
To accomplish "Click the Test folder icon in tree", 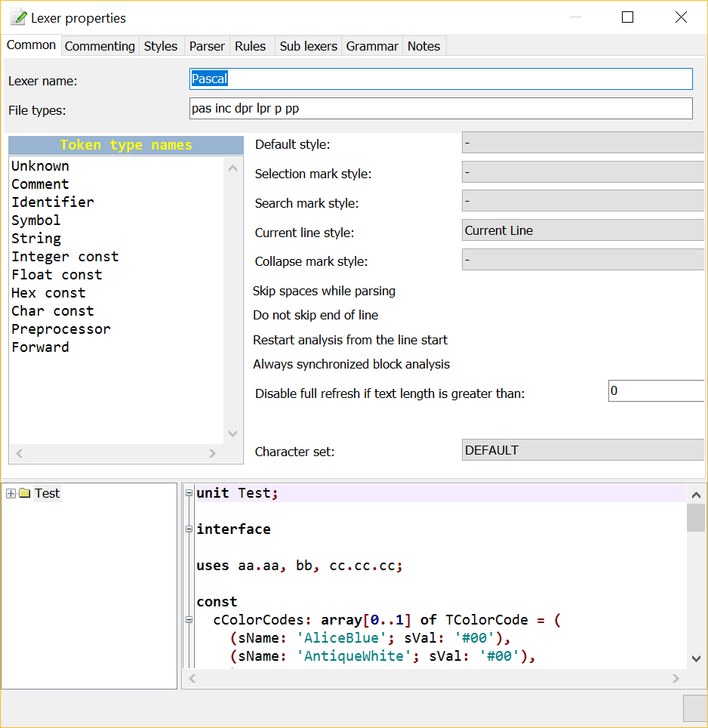I will [x=24, y=494].
